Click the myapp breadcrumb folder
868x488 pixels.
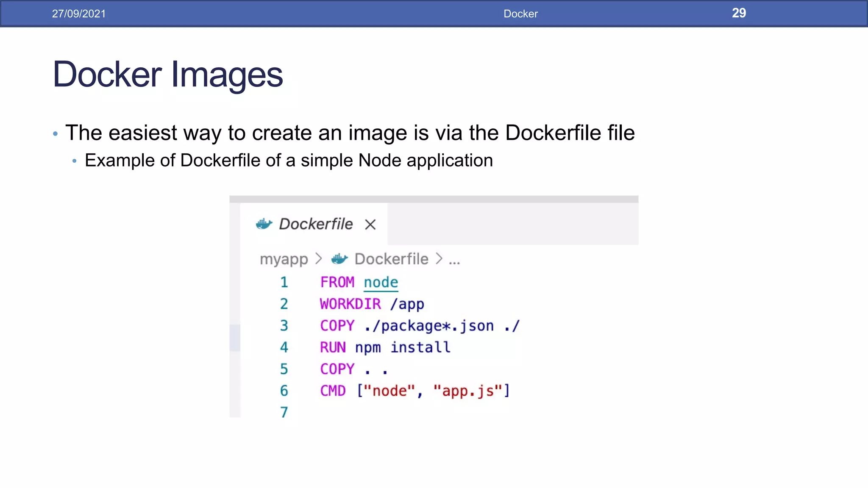coord(284,259)
